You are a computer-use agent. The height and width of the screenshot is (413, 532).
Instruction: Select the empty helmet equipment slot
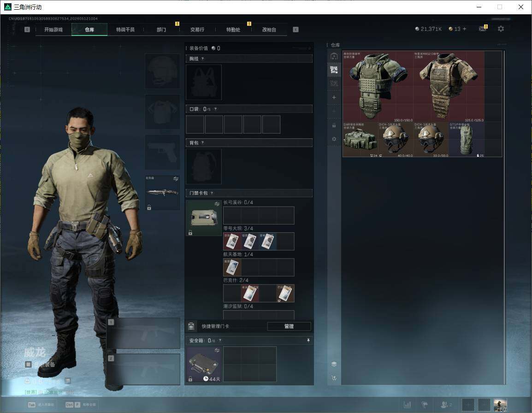163,71
